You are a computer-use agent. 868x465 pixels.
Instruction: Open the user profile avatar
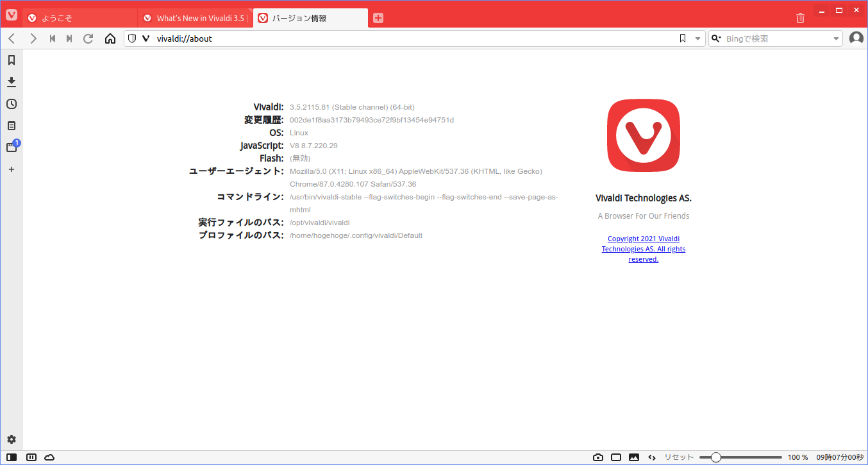(856, 38)
